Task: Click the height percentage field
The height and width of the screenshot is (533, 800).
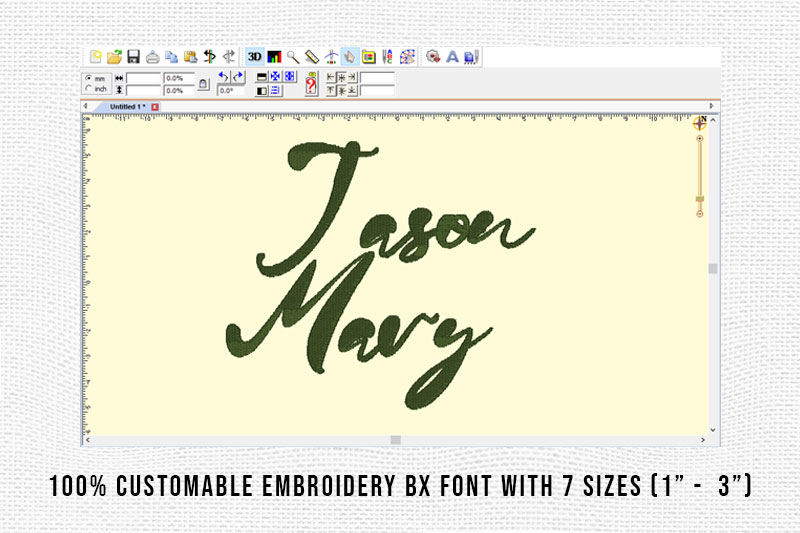Action: click(x=179, y=90)
